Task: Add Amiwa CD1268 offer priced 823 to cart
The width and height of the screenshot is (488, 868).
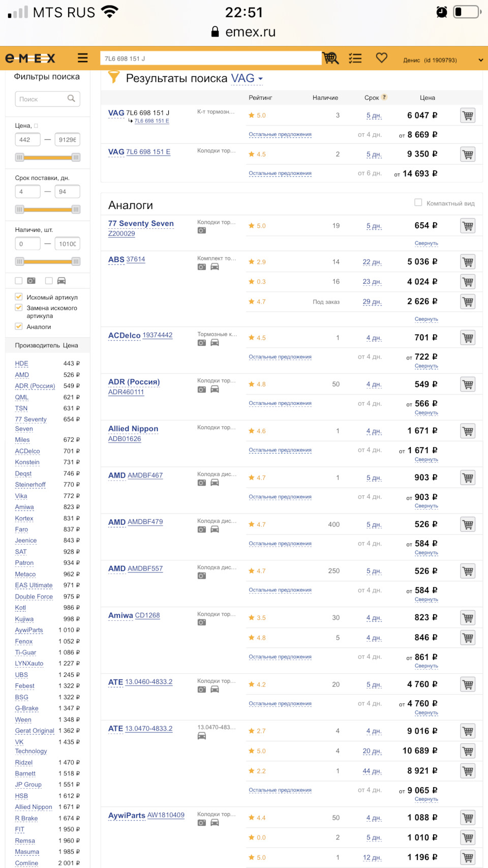Action: [468, 618]
